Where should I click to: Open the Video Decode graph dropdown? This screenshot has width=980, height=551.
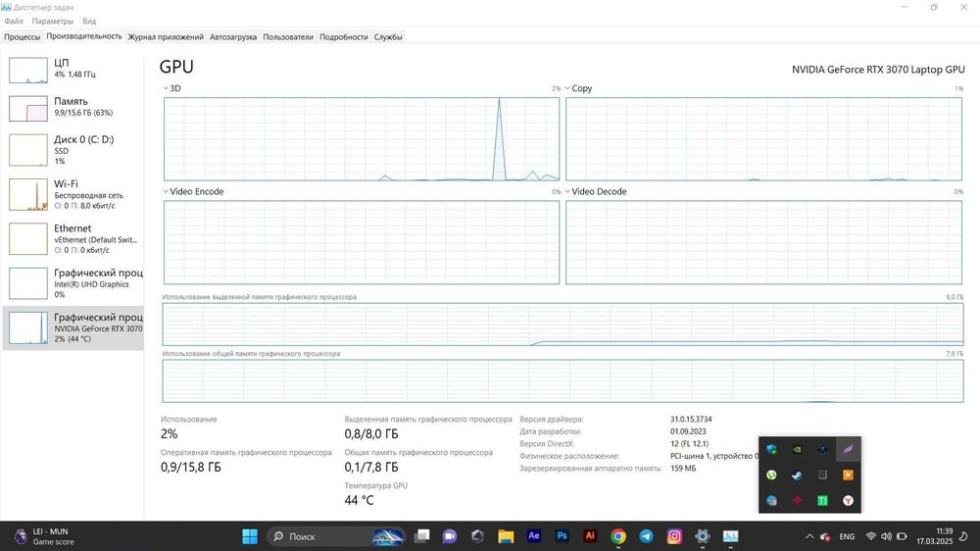pyautogui.click(x=567, y=191)
